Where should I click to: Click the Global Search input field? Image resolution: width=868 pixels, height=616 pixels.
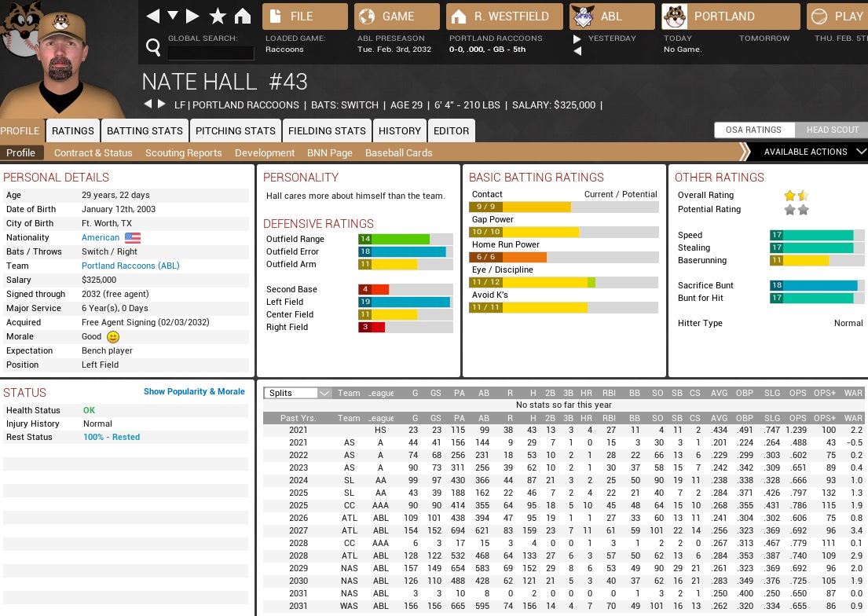point(211,53)
